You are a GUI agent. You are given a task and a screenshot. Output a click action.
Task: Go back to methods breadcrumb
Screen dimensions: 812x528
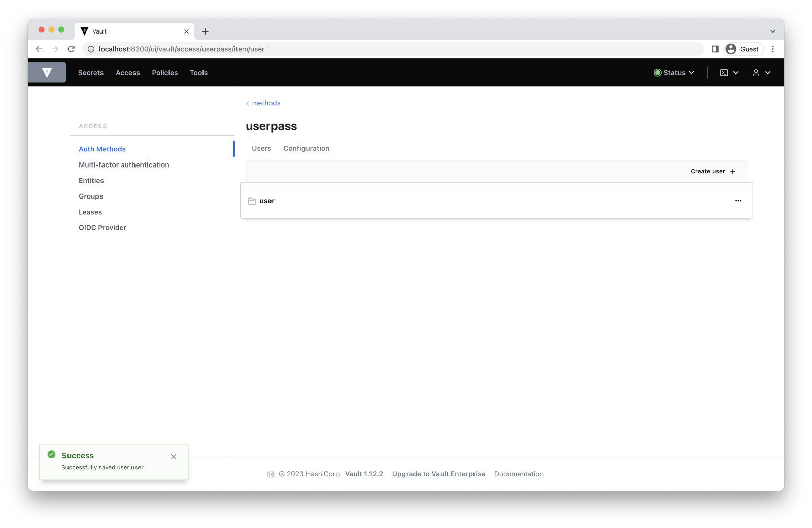click(263, 103)
